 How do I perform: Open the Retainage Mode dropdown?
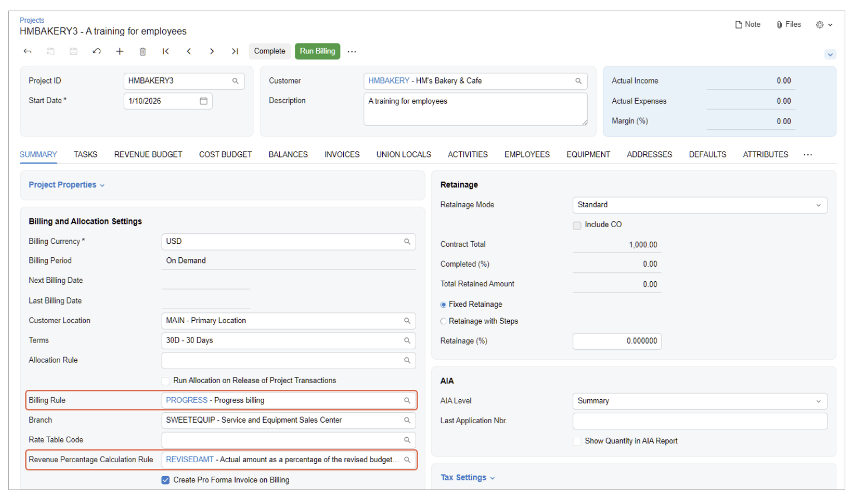pyautogui.click(x=700, y=205)
